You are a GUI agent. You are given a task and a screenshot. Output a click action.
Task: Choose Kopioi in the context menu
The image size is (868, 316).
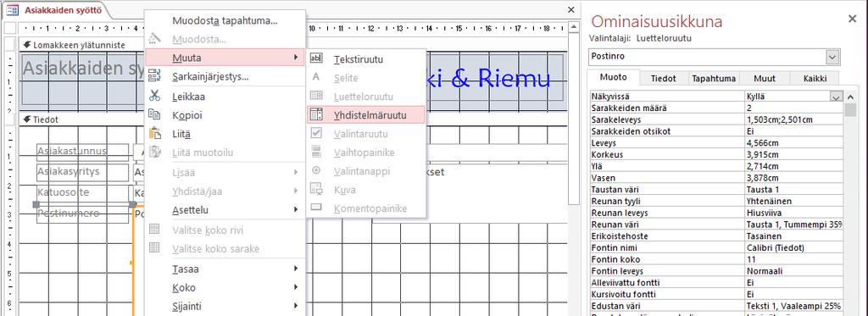pos(225,115)
